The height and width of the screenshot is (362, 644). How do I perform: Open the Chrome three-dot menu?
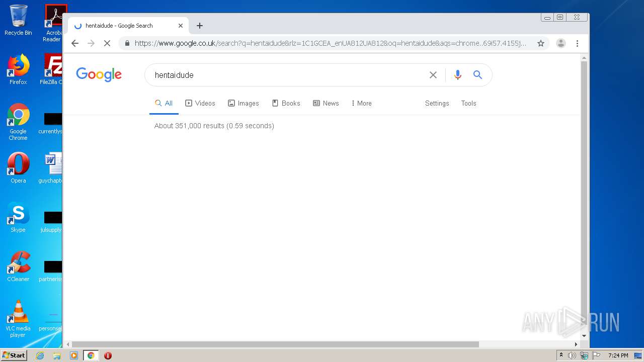[x=577, y=43]
